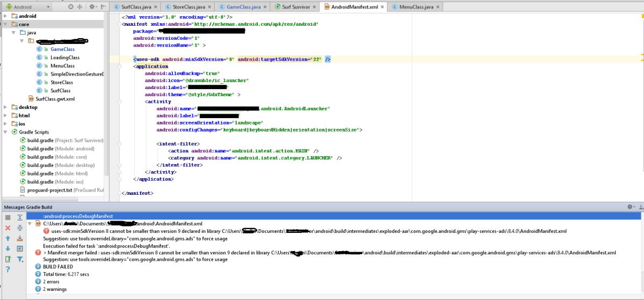Image resolution: width=644 pixels, height=300 pixels.
Task: Expand the desktop module node
Action: tap(5, 107)
